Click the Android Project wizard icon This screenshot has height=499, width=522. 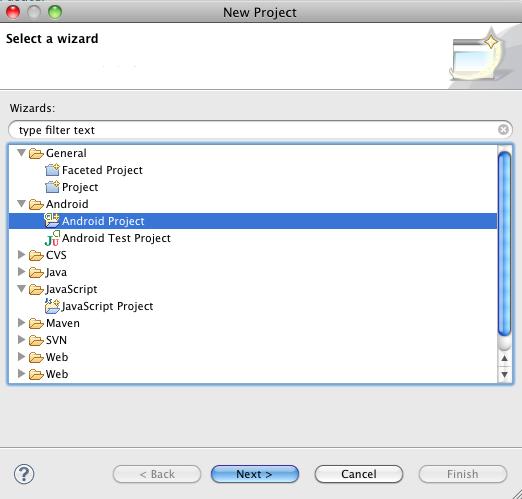click(x=52, y=221)
